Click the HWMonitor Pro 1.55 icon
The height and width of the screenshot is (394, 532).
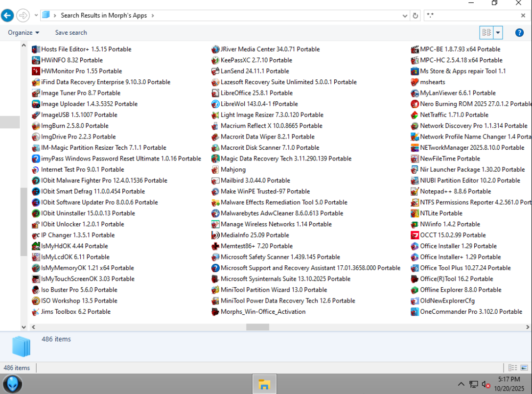[x=36, y=71]
